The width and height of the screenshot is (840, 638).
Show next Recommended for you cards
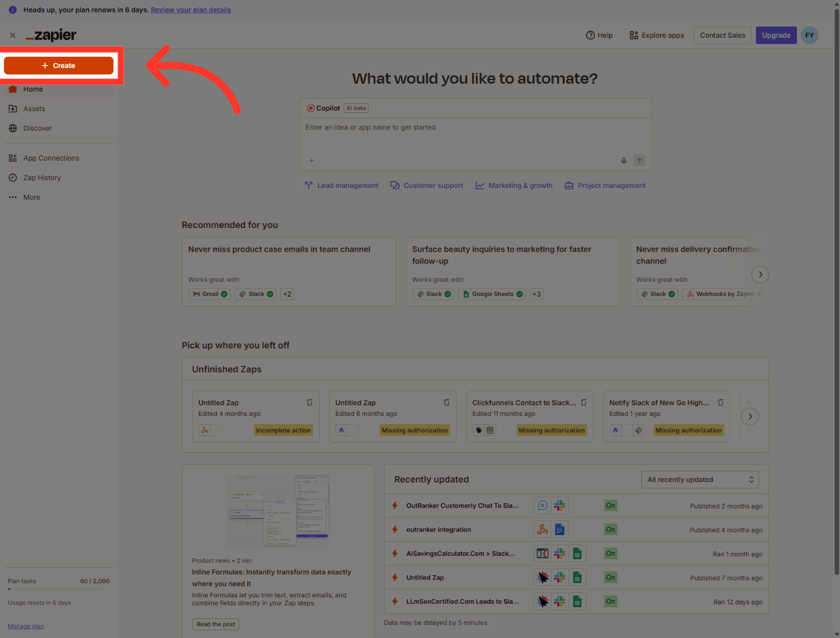pyautogui.click(x=760, y=274)
